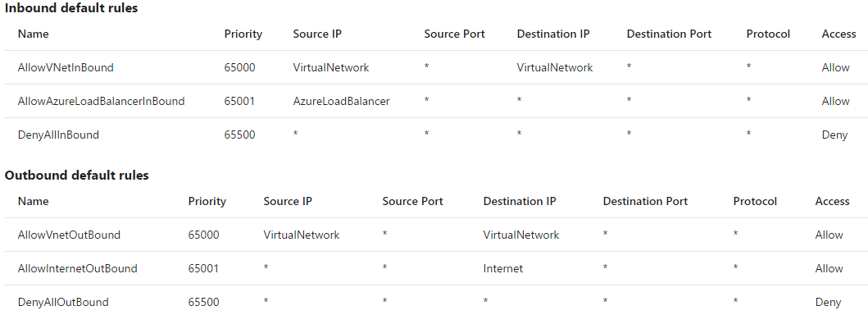Click the Internet destination IP cell
Viewport: 868px width, 315px height.
[x=502, y=268]
